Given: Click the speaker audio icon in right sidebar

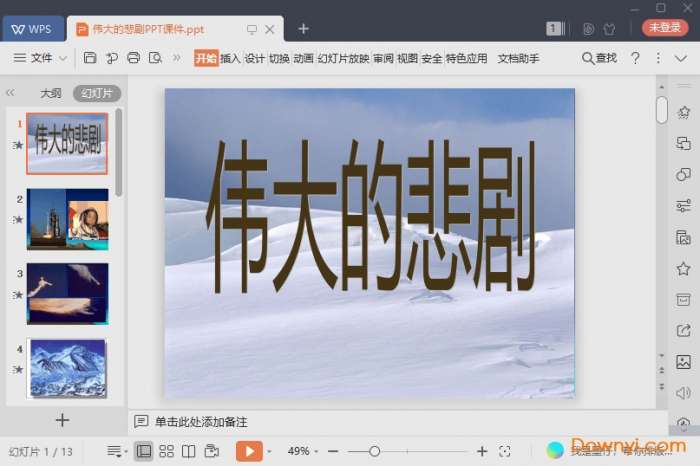Looking at the screenshot, I should click(x=683, y=393).
